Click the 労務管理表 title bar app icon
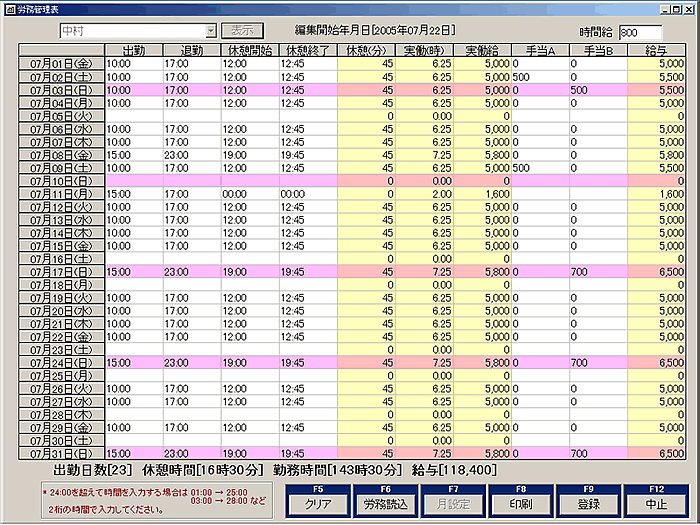The width and height of the screenshot is (700, 525). tap(10, 9)
